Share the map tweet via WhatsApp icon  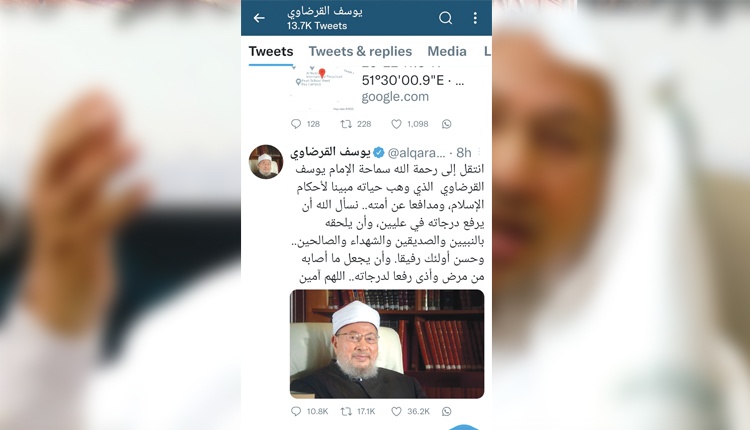point(447,124)
